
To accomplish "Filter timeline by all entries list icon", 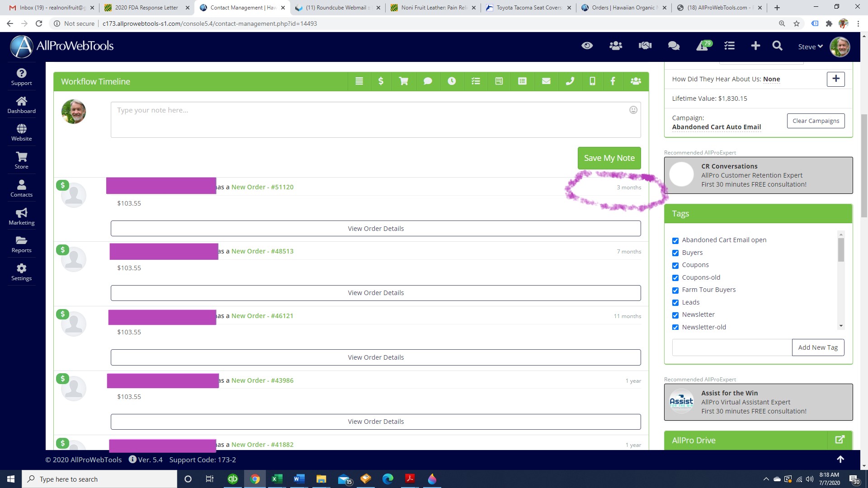I will [x=359, y=81].
